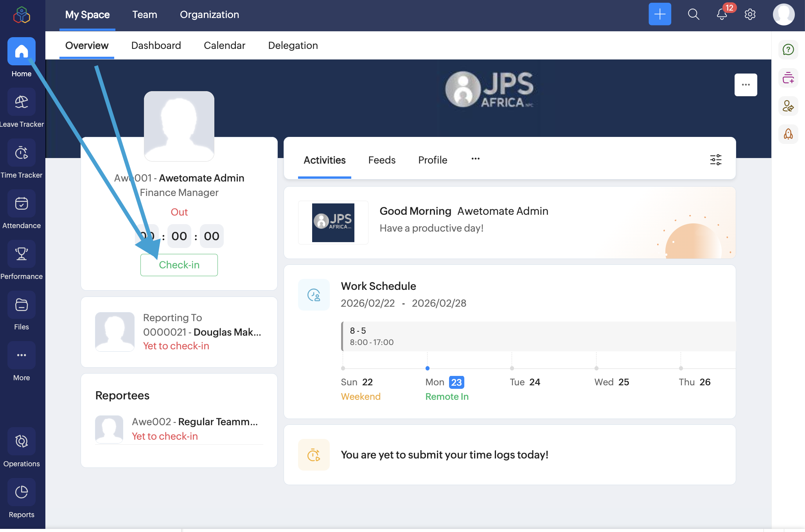Switch to the Dashboard tab
The height and width of the screenshot is (532, 805).
click(x=156, y=45)
